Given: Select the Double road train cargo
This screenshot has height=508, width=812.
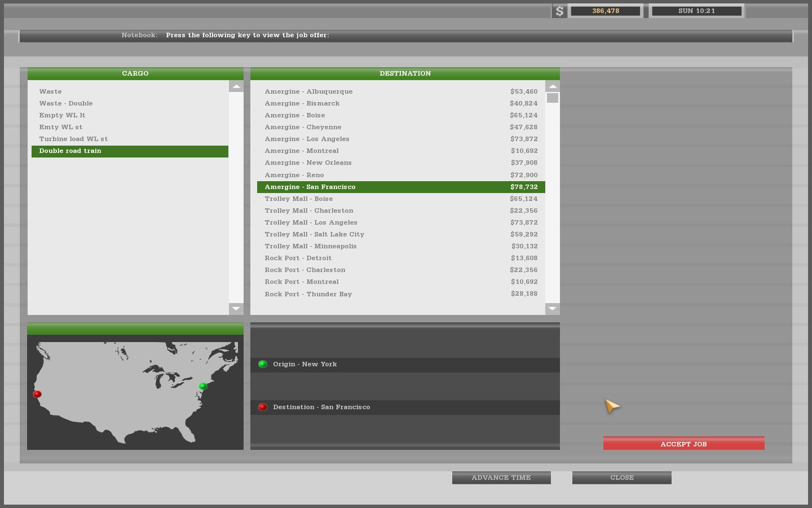Looking at the screenshot, I should click(130, 151).
